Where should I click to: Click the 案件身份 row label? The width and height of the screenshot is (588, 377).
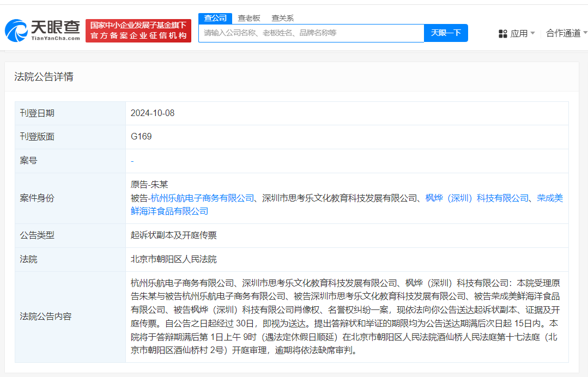click(37, 198)
